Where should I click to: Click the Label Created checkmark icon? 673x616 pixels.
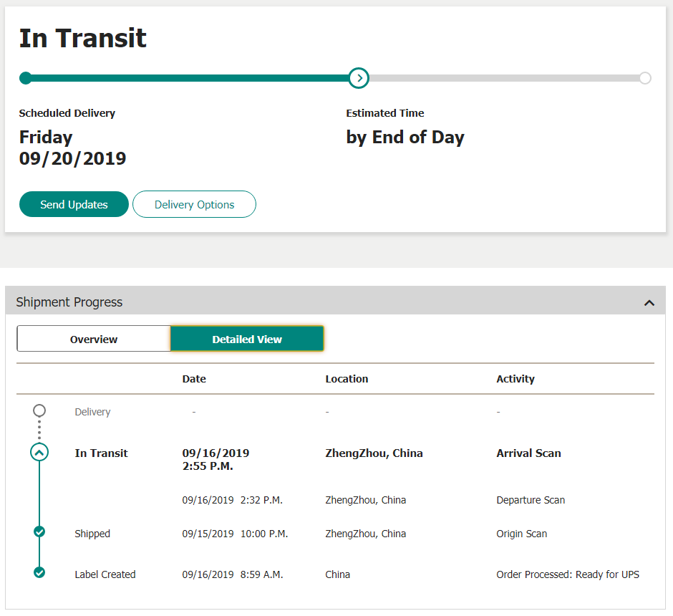(39, 572)
